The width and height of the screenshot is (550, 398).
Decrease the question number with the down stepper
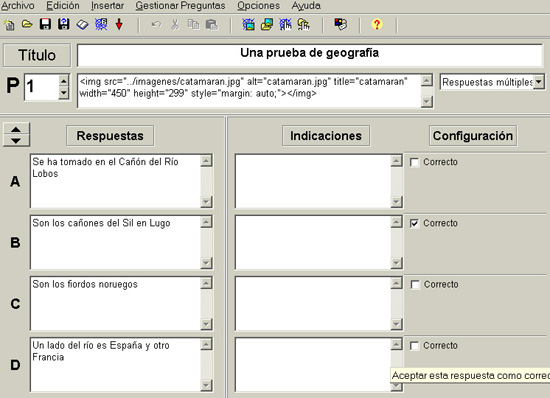click(63, 93)
